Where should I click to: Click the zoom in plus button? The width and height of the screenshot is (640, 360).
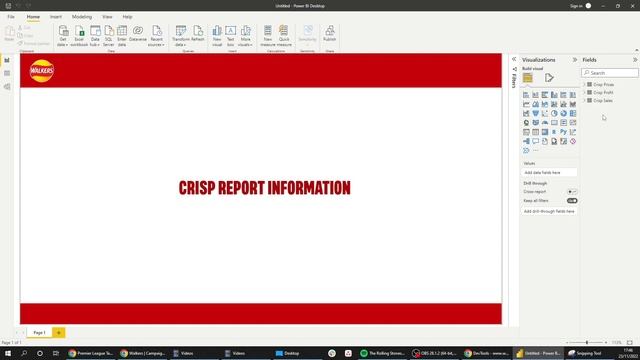tap(606, 342)
